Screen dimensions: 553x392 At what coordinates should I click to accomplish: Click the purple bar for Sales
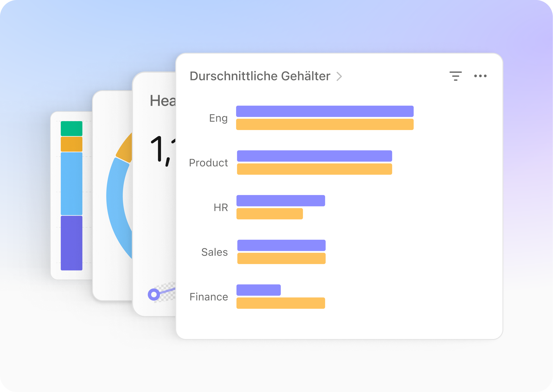pos(281,245)
